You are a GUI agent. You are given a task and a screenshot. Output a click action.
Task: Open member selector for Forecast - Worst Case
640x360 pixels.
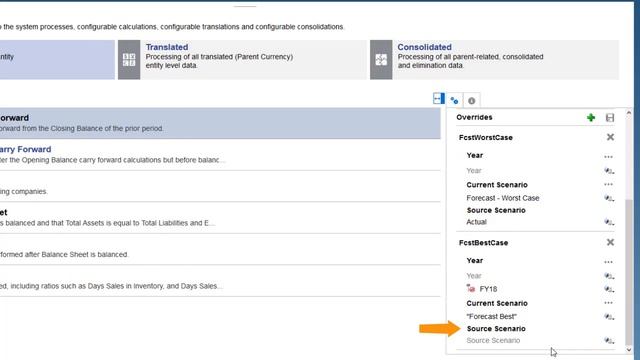609,198
